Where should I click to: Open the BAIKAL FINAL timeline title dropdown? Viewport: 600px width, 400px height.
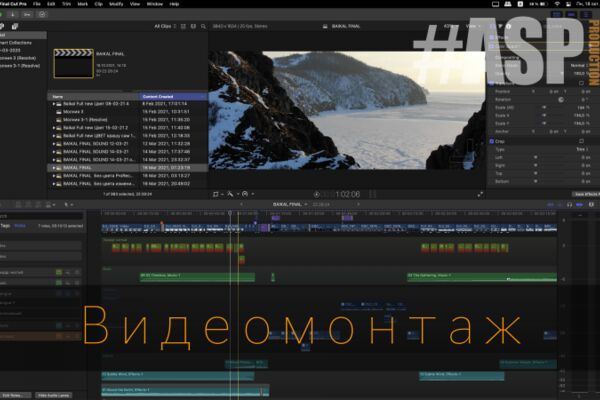(290, 204)
